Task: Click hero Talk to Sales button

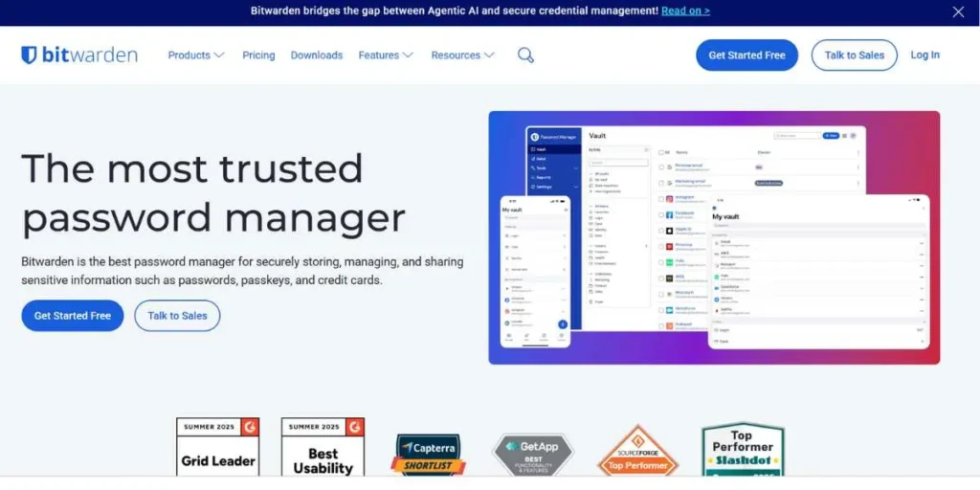Action: pos(177,316)
